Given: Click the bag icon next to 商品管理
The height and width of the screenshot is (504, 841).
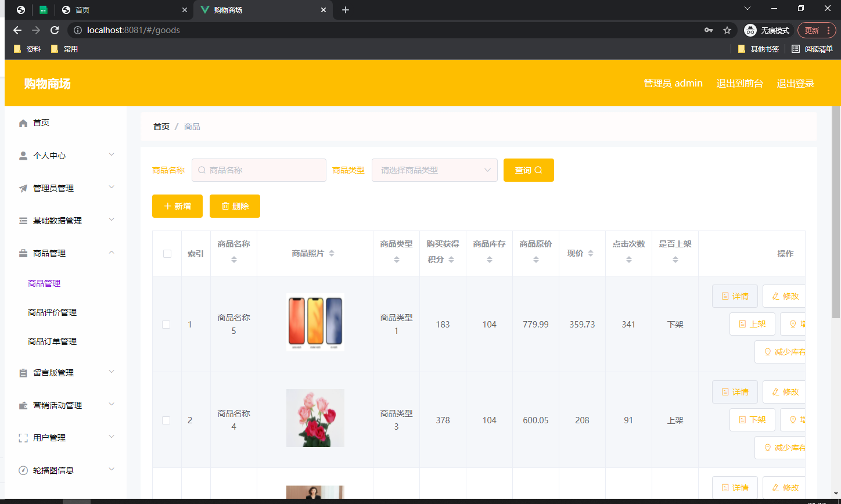Looking at the screenshot, I should [22, 253].
